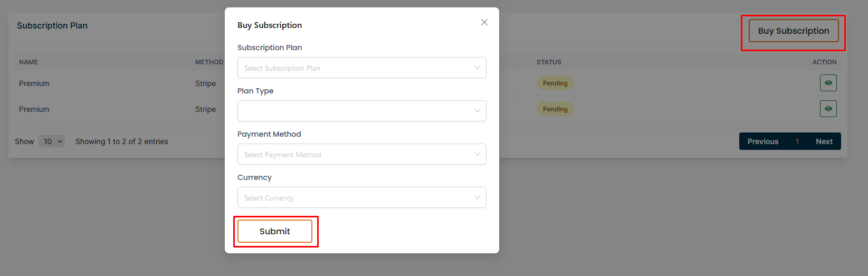The height and width of the screenshot is (276, 868).
Task: Select page number 1
Action: tap(797, 141)
